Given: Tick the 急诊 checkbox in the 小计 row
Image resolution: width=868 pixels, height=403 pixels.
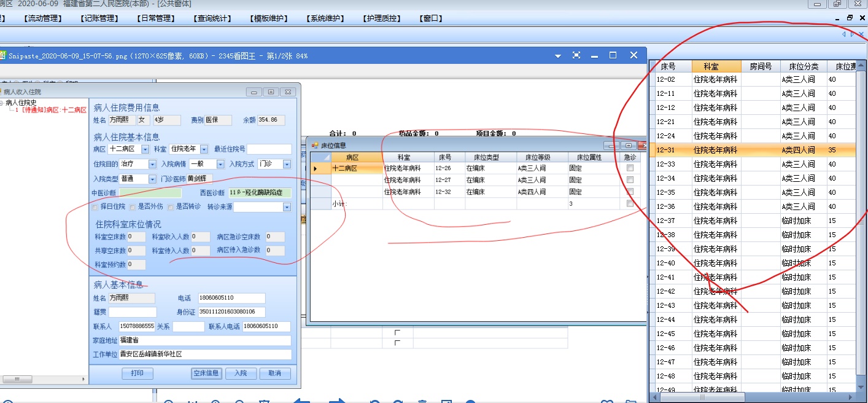Looking at the screenshot, I should pos(630,203).
